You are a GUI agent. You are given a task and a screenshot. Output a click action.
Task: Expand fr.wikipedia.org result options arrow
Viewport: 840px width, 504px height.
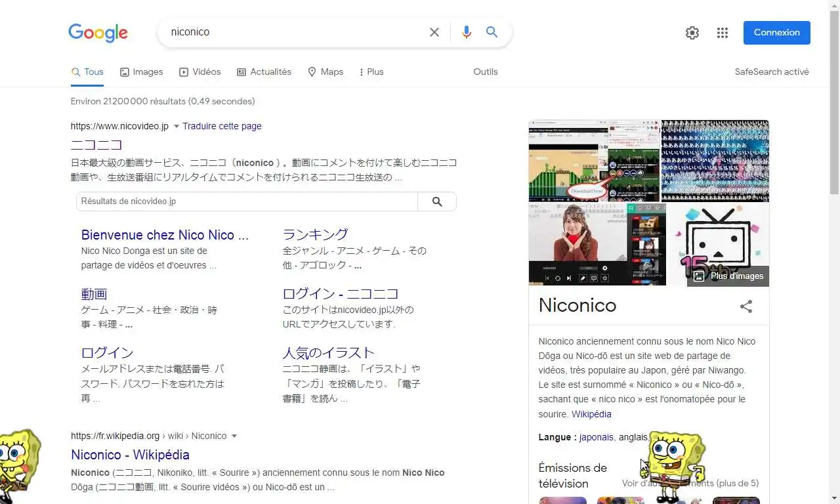tap(234, 436)
